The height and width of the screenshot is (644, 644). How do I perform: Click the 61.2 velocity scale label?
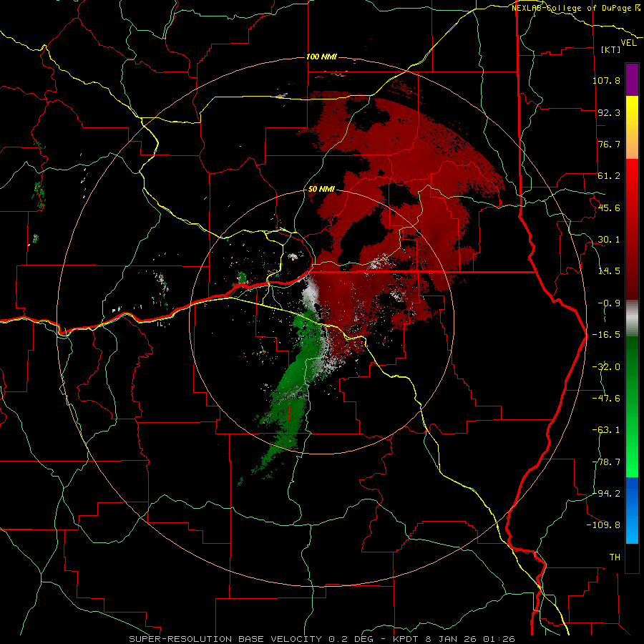click(x=609, y=176)
